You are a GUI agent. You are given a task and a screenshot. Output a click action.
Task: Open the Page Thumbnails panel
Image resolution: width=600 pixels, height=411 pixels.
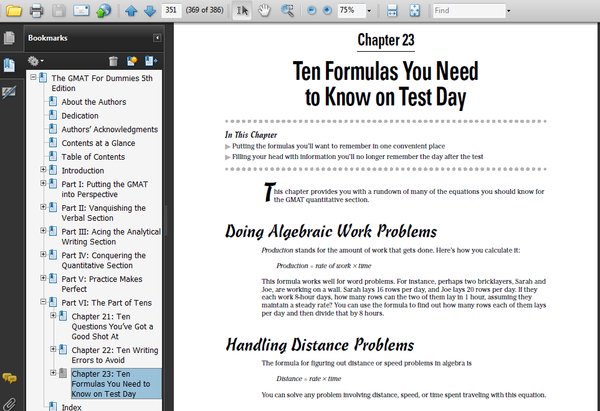point(9,38)
